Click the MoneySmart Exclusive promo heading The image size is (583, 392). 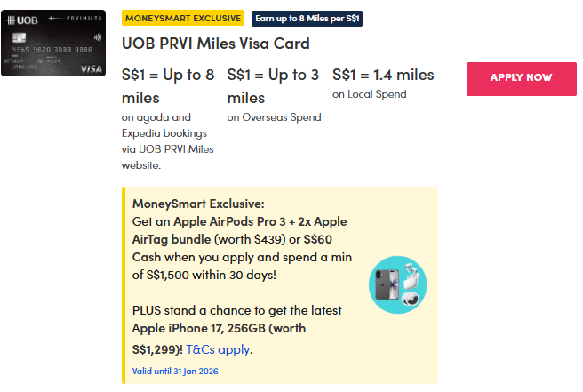coord(198,204)
